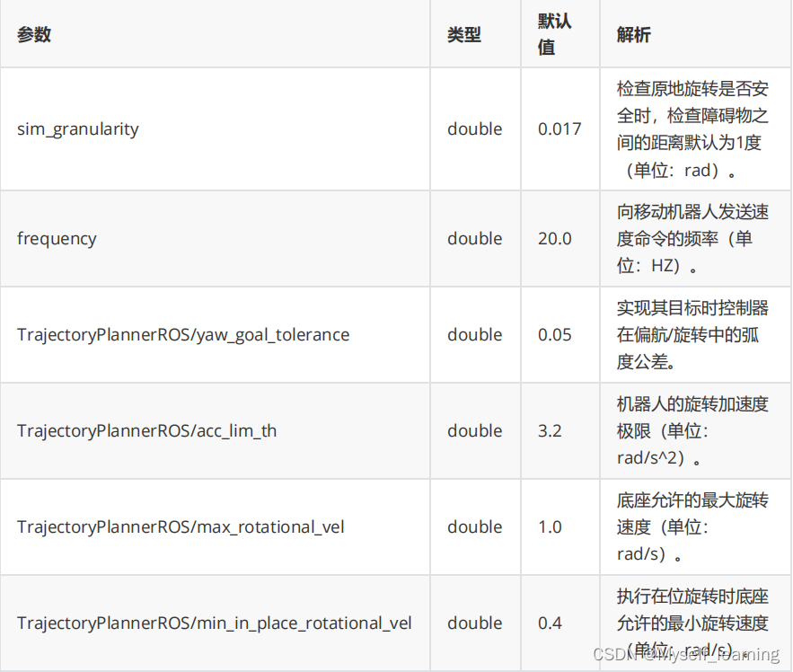The height and width of the screenshot is (672, 793).
Task: Click double type in min_in_place_rotational_vel row
Action: click(x=475, y=623)
